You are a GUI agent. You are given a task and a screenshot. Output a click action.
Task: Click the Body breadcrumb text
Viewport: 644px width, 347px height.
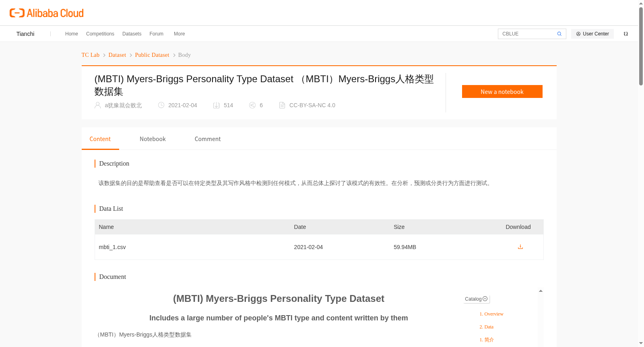pos(184,55)
